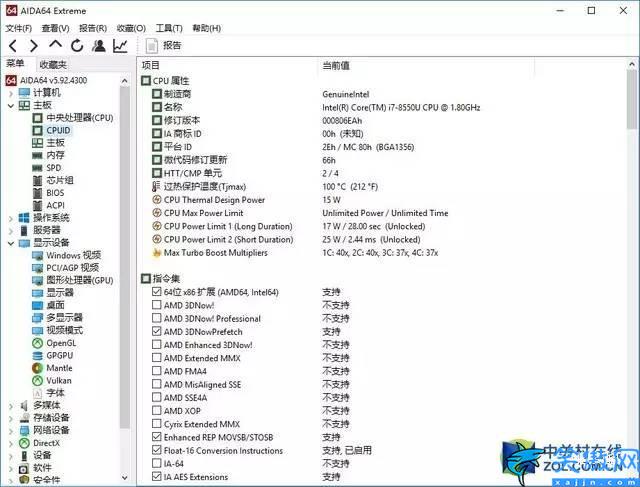Viewport: 640px width, 487px height.
Task: Toggle AMD Extended MMX checkbox
Action: point(156,358)
